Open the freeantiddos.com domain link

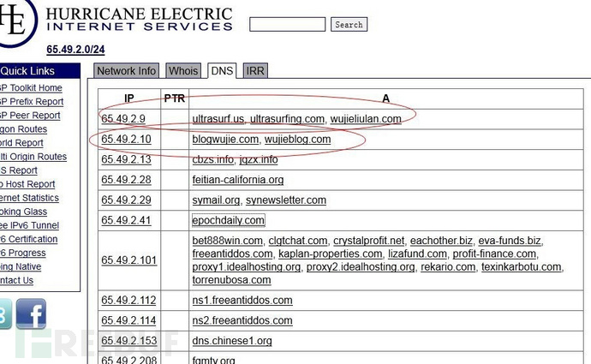tap(232, 254)
